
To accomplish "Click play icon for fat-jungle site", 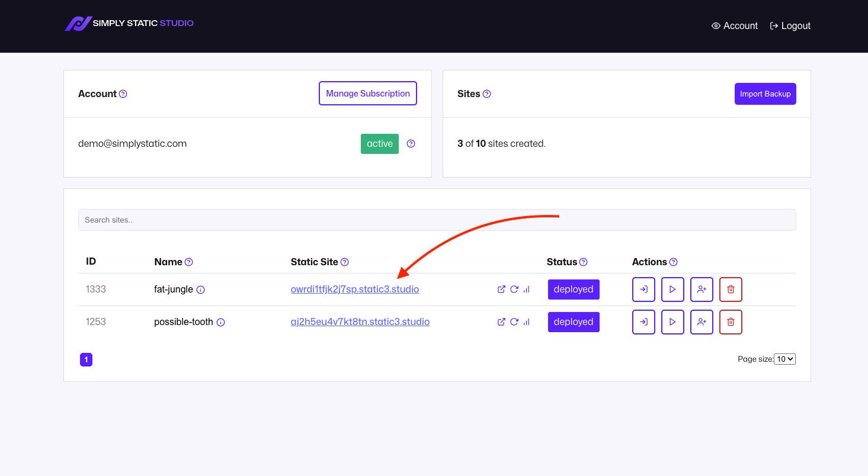I will tap(672, 290).
